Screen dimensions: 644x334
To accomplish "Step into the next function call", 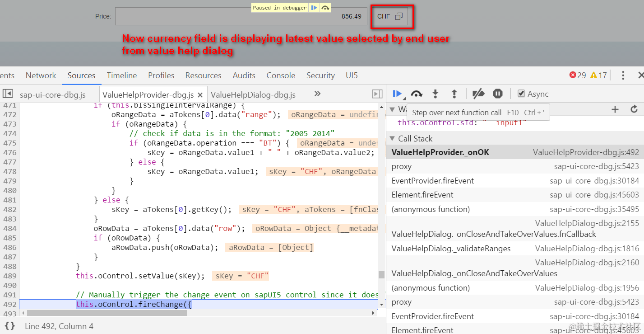I will click(x=435, y=94).
